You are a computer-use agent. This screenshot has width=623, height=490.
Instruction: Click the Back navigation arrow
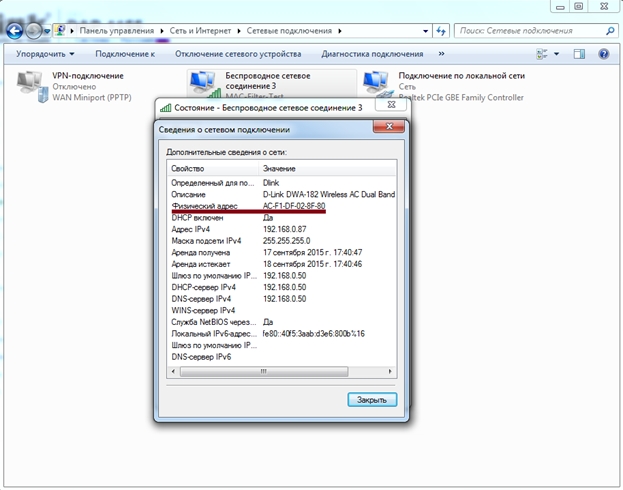pyautogui.click(x=13, y=32)
